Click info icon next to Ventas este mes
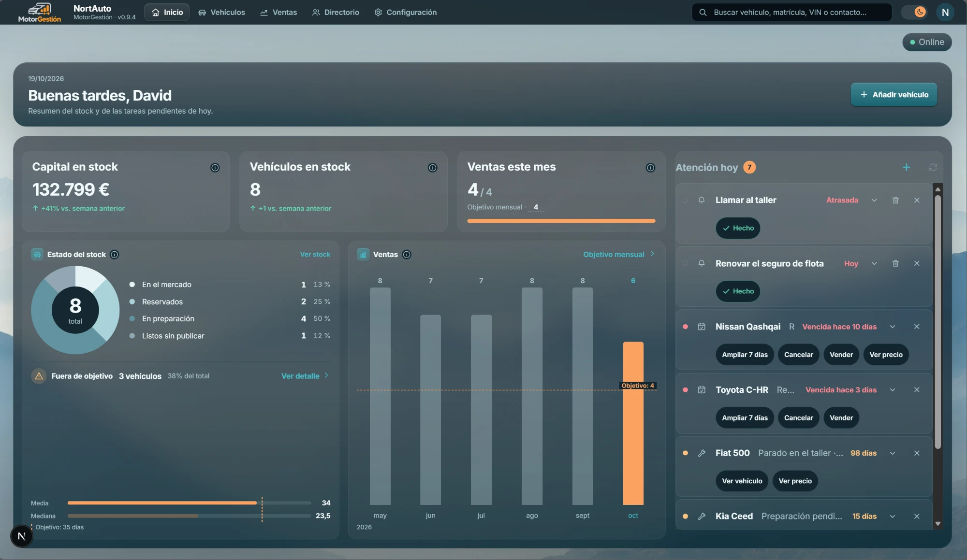Image resolution: width=967 pixels, height=560 pixels. [x=650, y=168]
